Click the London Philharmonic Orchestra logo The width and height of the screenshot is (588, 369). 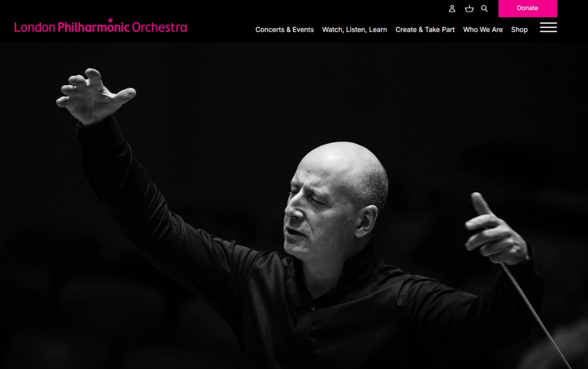click(101, 25)
